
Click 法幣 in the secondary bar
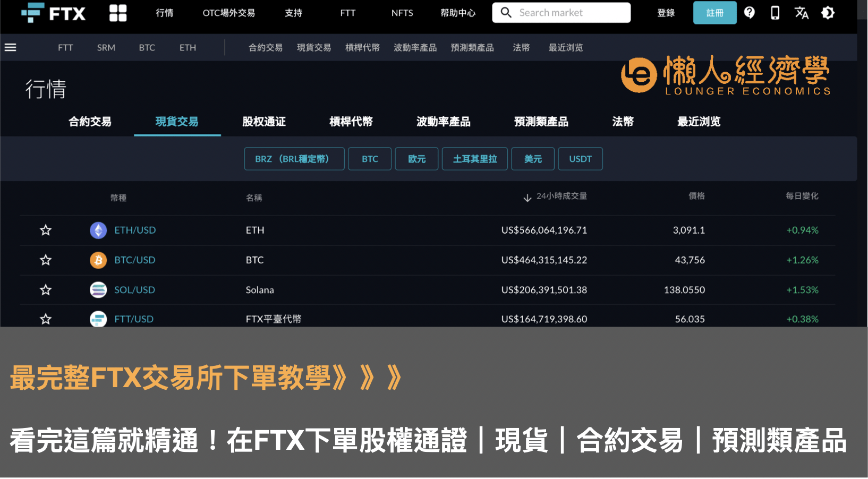521,47
